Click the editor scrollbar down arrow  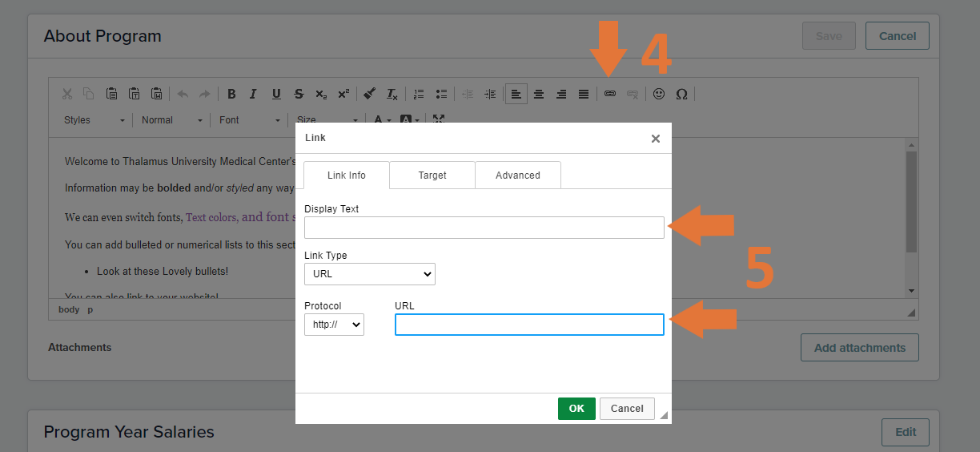[911, 291]
